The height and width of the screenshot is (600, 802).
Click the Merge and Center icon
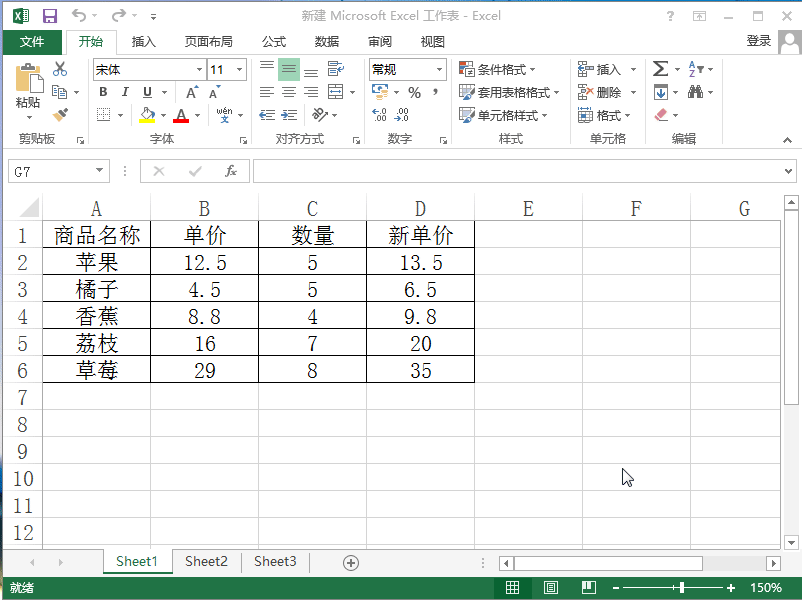click(x=336, y=92)
